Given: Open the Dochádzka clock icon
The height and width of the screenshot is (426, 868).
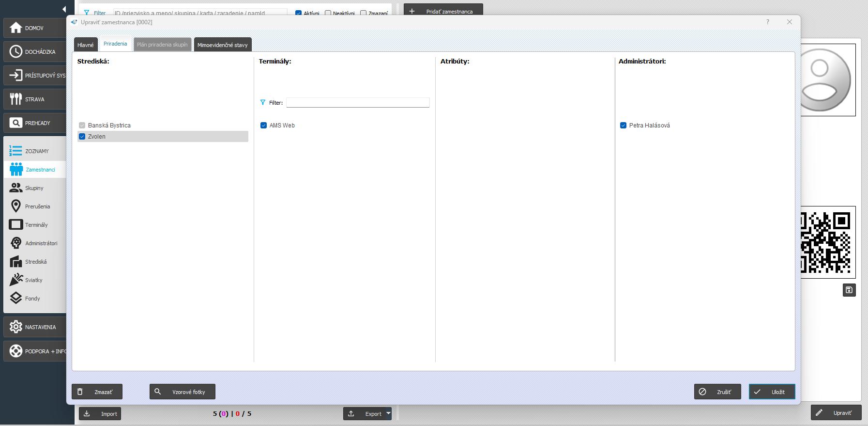Looking at the screenshot, I should coord(16,52).
